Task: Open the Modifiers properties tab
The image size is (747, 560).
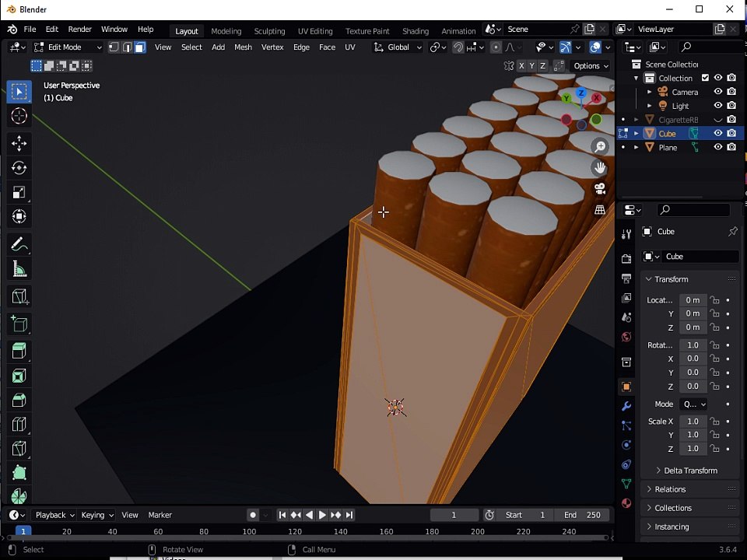Action: coord(626,406)
